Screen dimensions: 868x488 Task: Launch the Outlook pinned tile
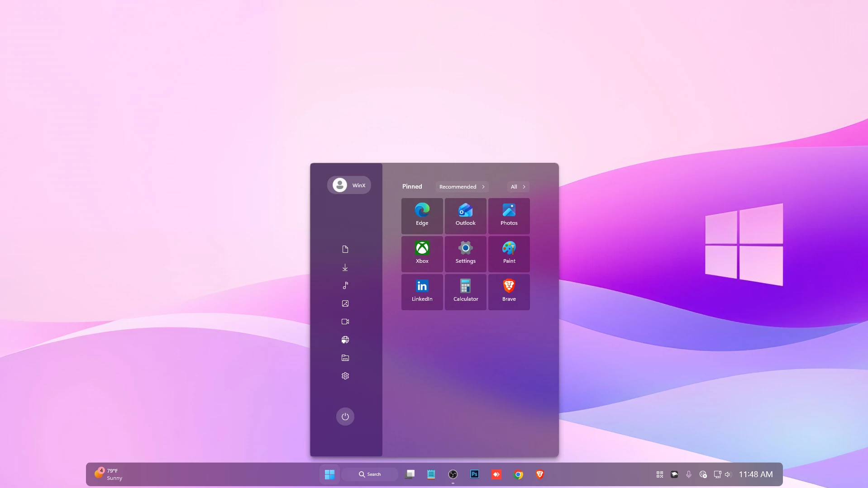[x=465, y=216]
